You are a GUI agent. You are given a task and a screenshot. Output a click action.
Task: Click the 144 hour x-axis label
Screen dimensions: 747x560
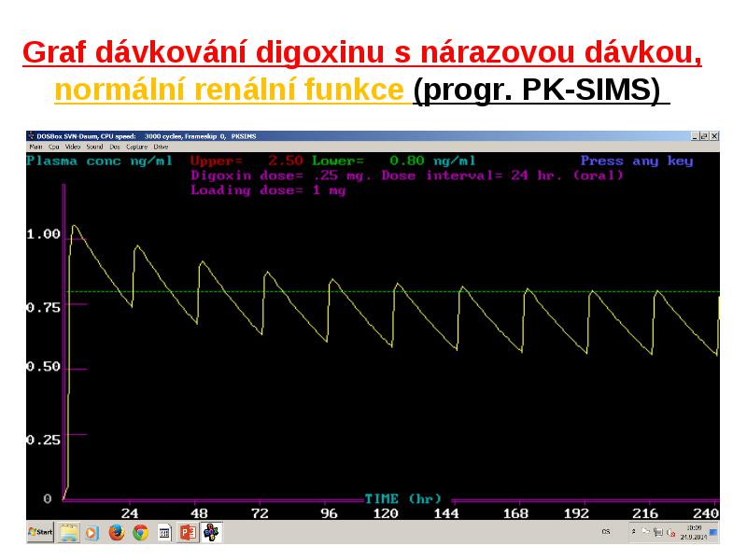446,514
